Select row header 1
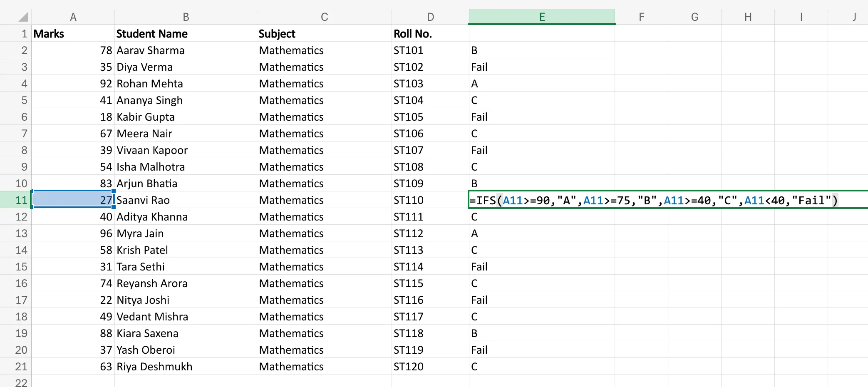The width and height of the screenshot is (868, 387). point(24,33)
